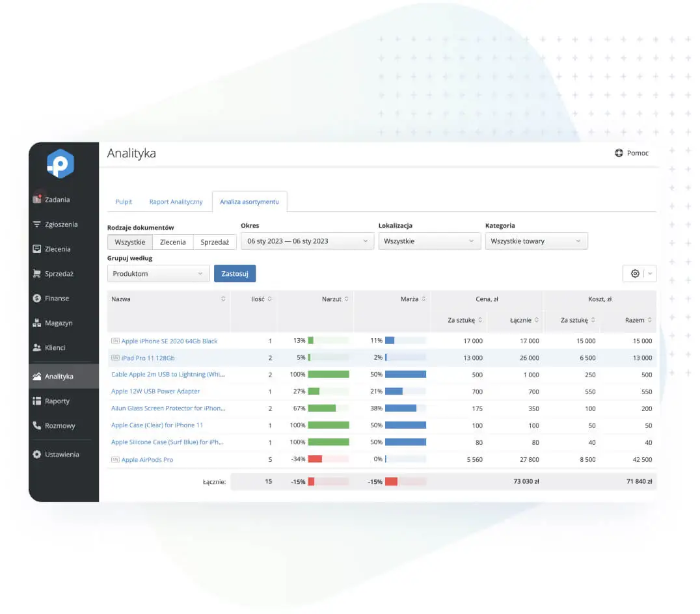Open the Okres date range dropdown
The height and width of the screenshot is (614, 700).
click(307, 241)
